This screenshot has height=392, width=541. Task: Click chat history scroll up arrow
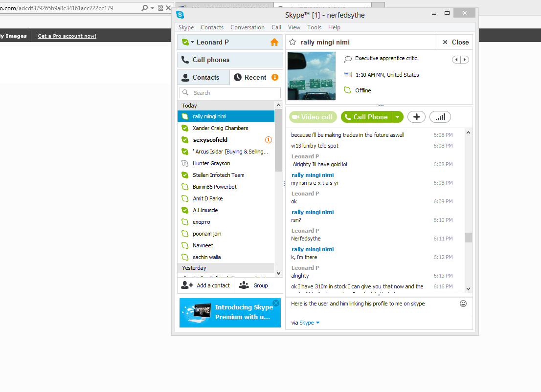pos(468,133)
